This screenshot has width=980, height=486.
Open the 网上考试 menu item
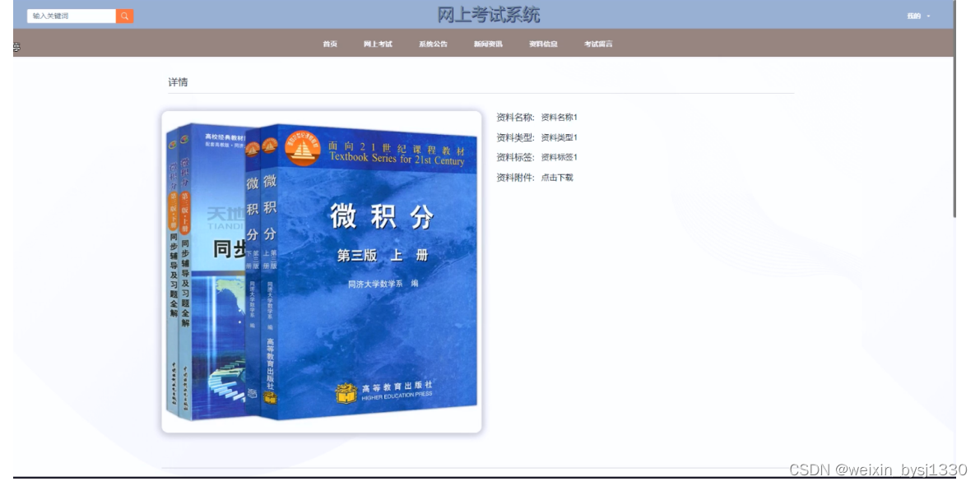[x=379, y=44]
